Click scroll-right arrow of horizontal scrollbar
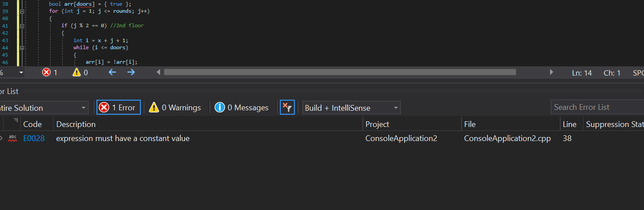 [x=551, y=72]
